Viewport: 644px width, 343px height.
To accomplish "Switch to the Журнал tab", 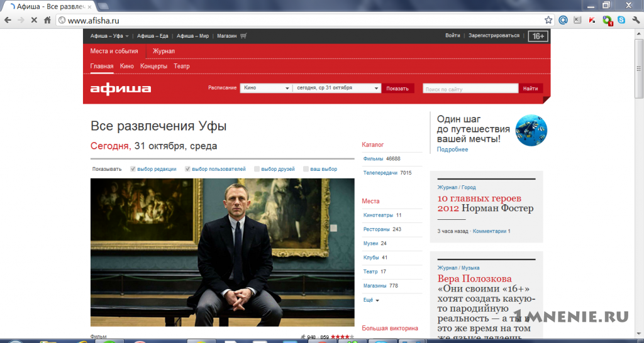I will tap(164, 52).
